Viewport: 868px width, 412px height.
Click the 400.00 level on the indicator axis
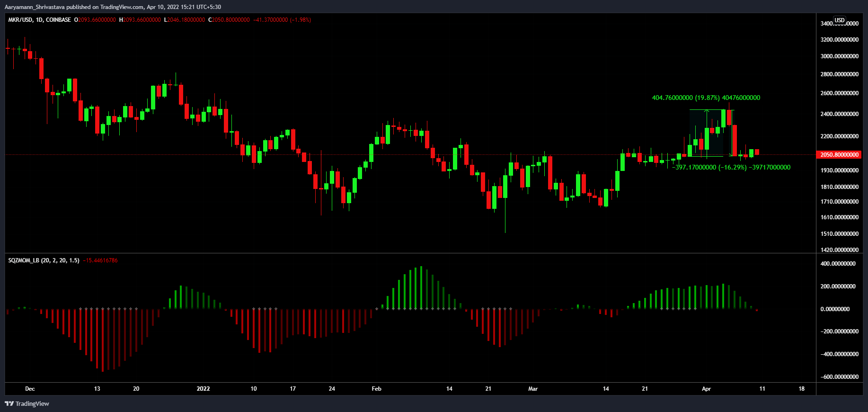[838, 264]
